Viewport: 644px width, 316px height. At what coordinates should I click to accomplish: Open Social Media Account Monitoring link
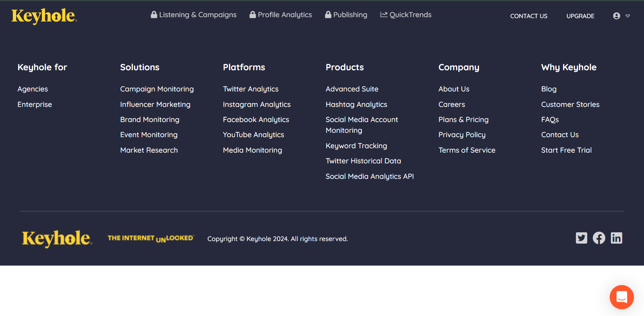362,125
